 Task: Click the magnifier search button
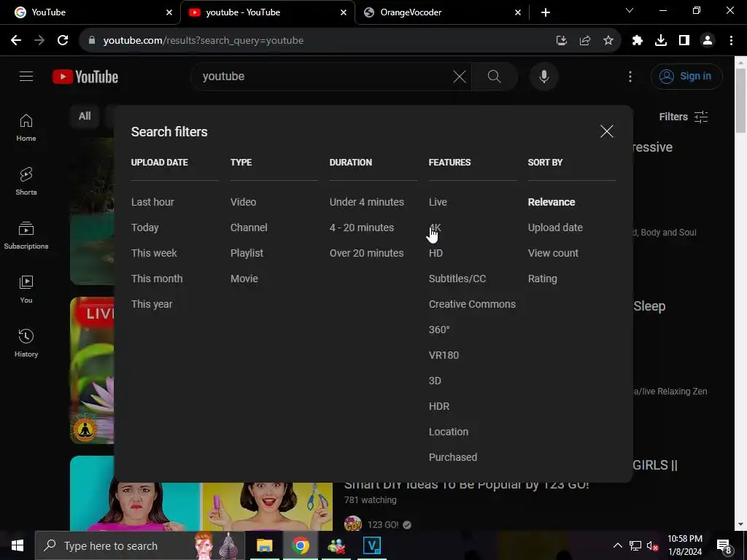pos(494,76)
